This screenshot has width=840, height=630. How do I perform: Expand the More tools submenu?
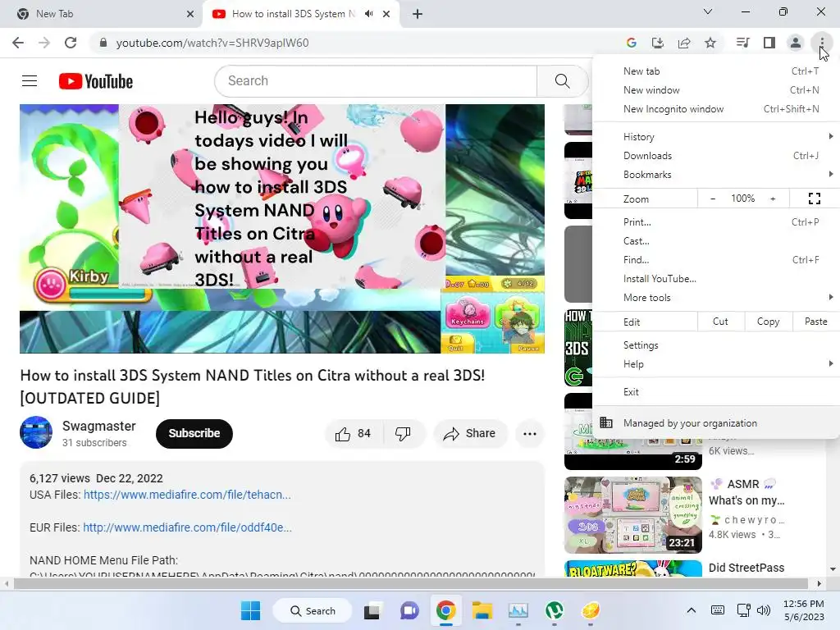[x=716, y=298]
